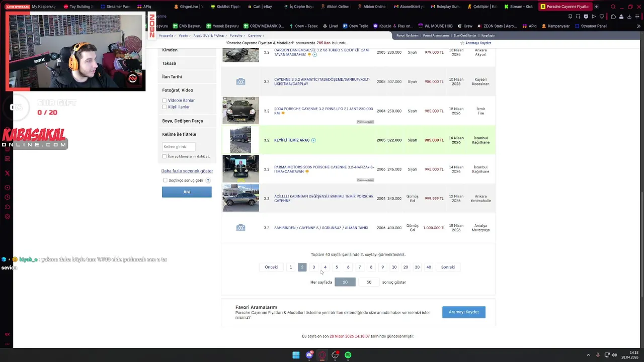Open new browser tab with plus button
Image resolution: width=644 pixels, height=362 pixels.
point(596,7)
